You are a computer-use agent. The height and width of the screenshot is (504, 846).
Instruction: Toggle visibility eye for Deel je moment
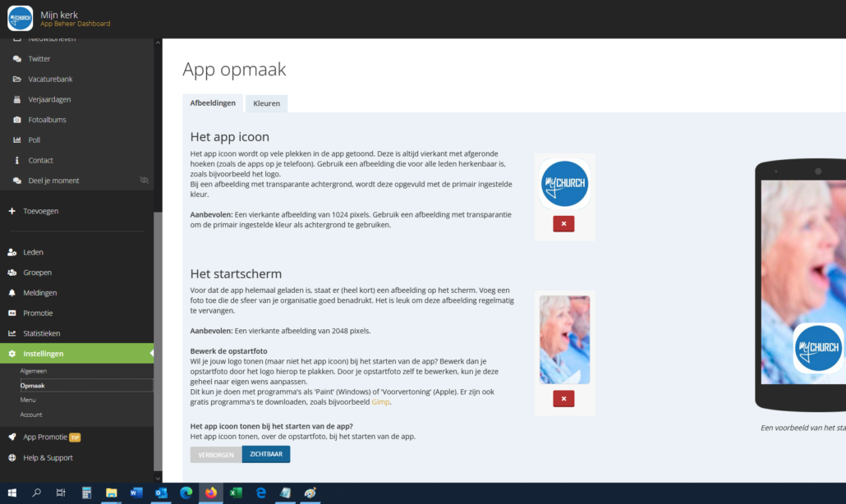point(144,180)
